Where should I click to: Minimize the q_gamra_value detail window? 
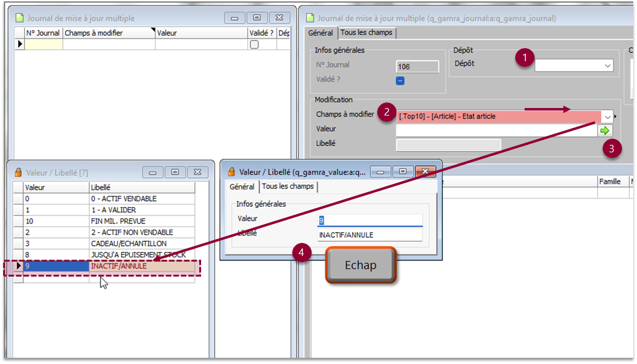(x=382, y=171)
